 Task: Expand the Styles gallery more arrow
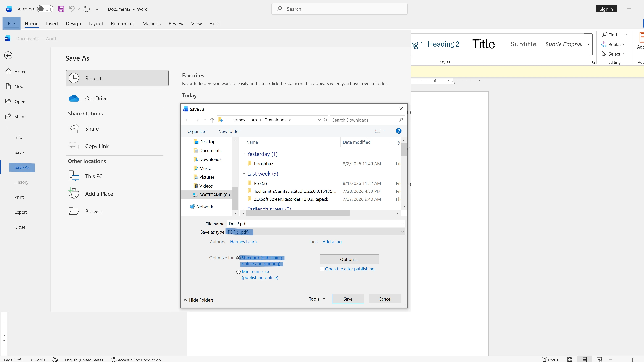pos(588,44)
